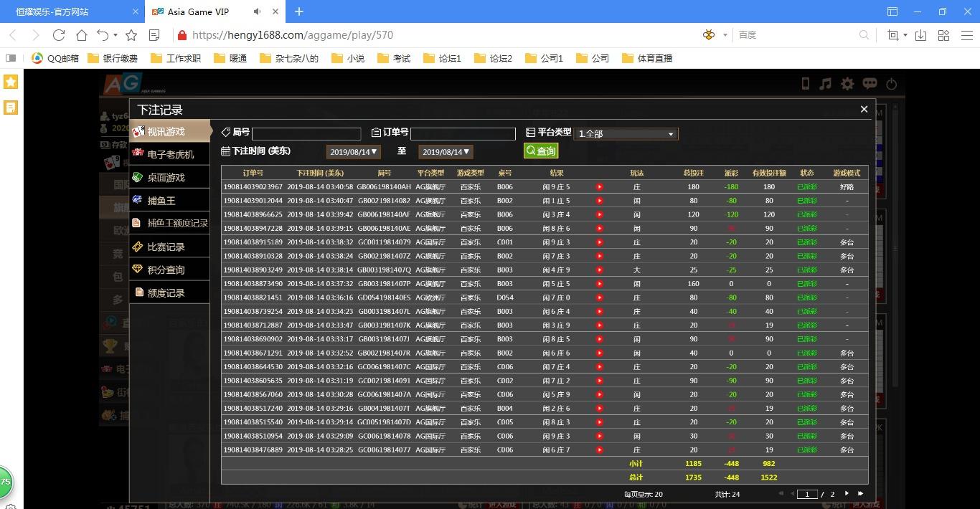
Task: Click the green 查询 button
Action: 540,151
